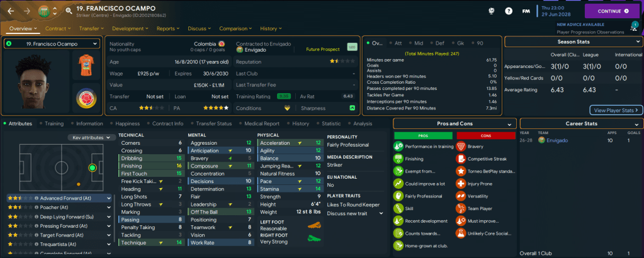Click the View Player Stats button
The image size is (644, 258).
coord(616,110)
